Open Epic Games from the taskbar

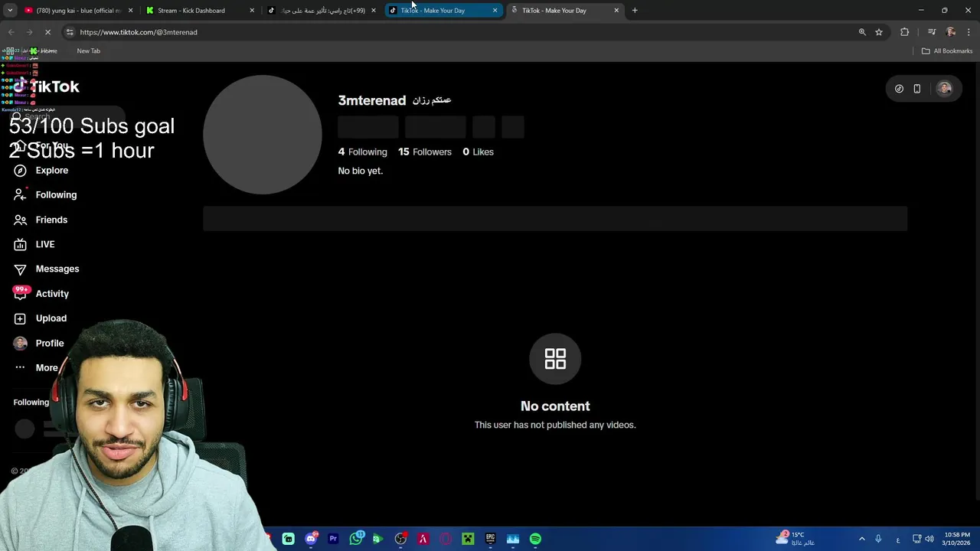490,539
